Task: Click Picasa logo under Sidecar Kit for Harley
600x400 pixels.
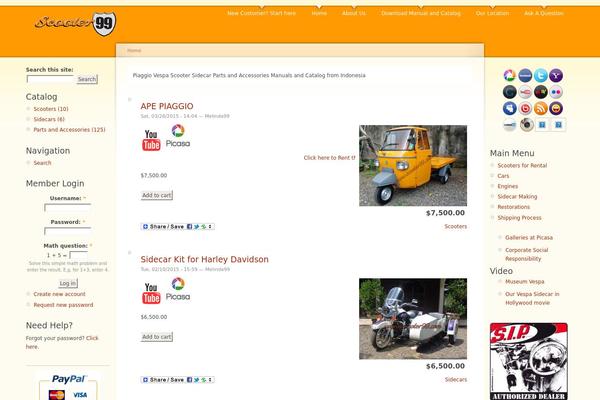Action: (x=178, y=289)
